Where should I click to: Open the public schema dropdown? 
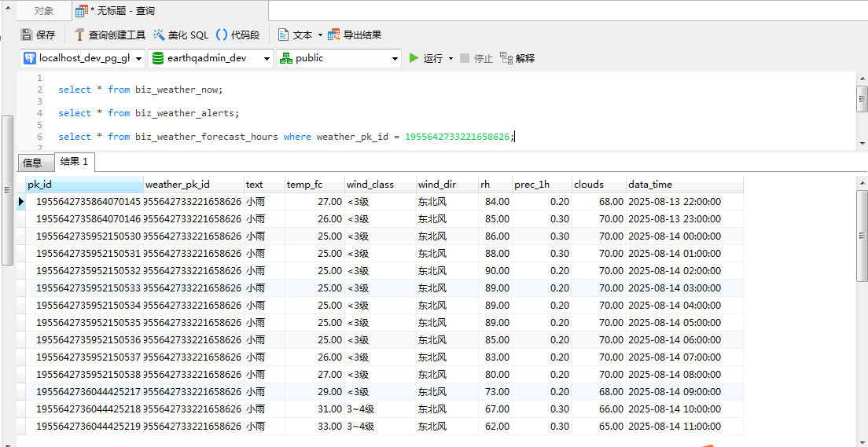tap(395, 58)
